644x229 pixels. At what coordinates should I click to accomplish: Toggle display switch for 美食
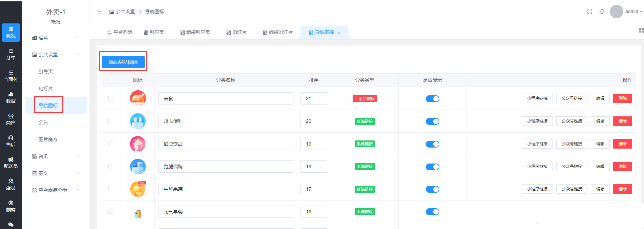[x=432, y=99]
